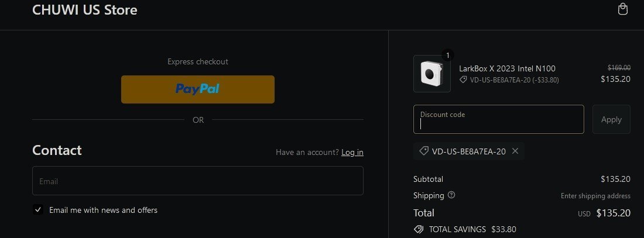
Task: Follow the Log in link
Action: pyautogui.click(x=352, y=152)
